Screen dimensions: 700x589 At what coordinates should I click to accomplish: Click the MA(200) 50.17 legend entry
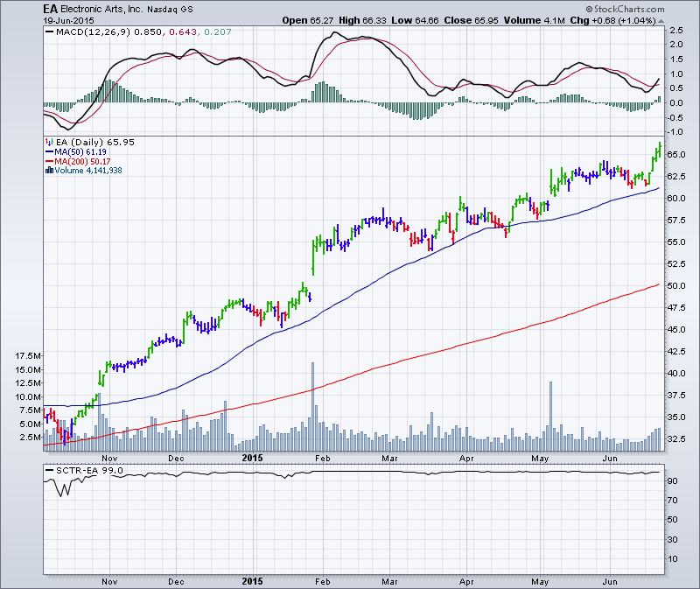click(x=82, y=161)
